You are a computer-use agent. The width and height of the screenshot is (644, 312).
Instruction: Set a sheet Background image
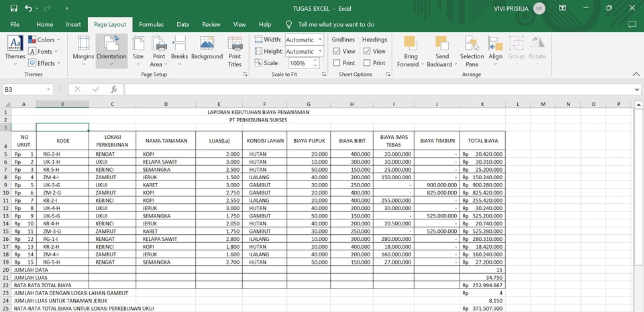(x=207, y=48)
